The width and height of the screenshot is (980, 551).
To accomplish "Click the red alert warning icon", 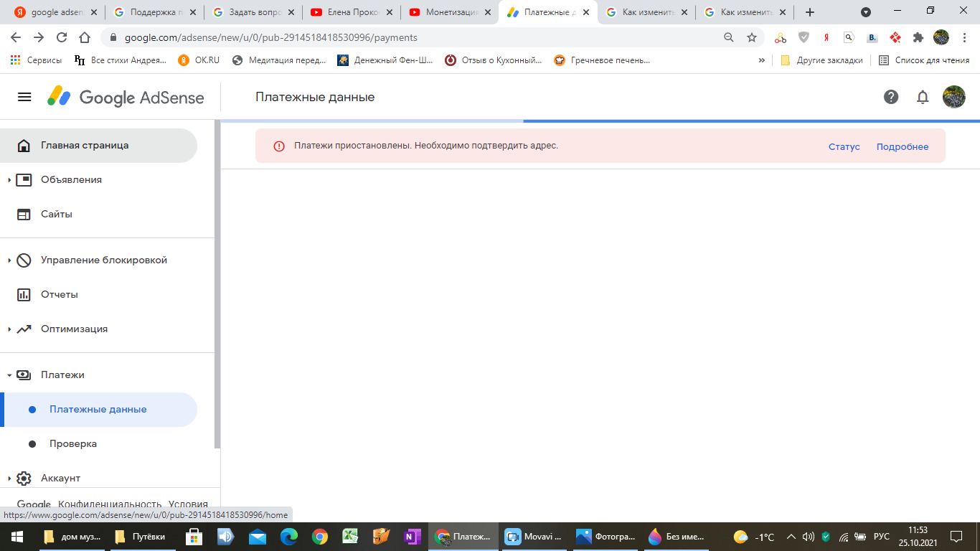I will click(279, 146).
